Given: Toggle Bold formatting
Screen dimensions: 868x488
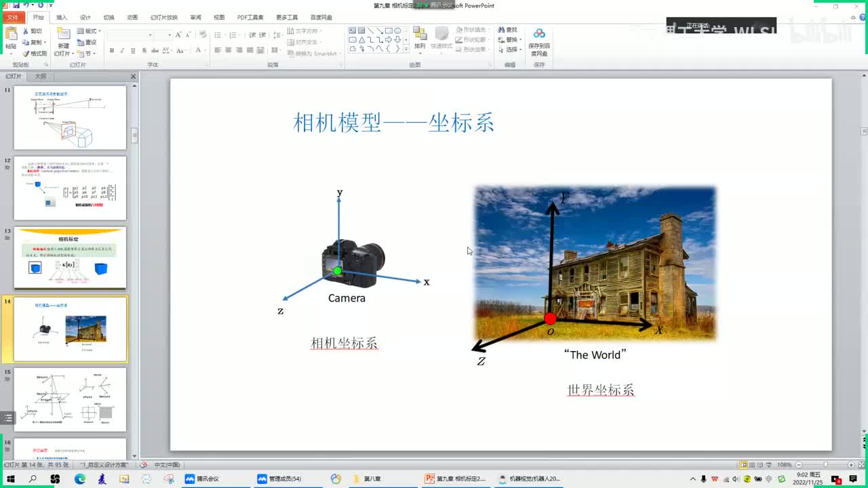Looking at the screenshot, I should 112,50.
